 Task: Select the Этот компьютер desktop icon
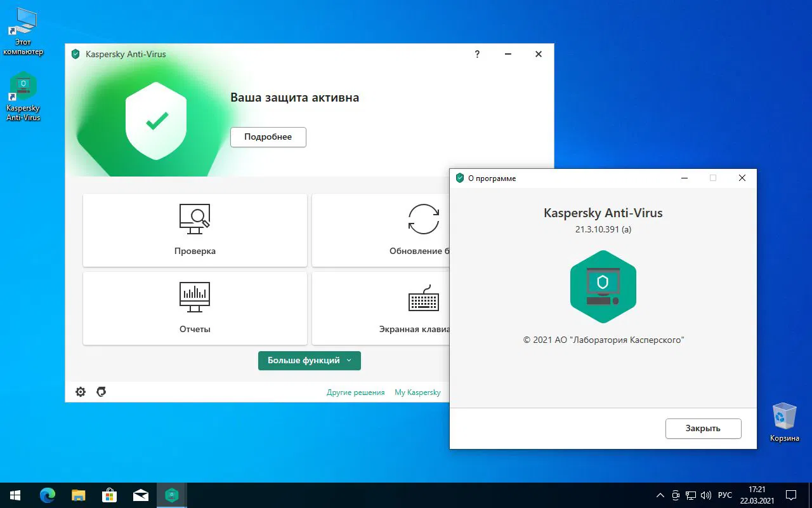click(x=23, y=32)
